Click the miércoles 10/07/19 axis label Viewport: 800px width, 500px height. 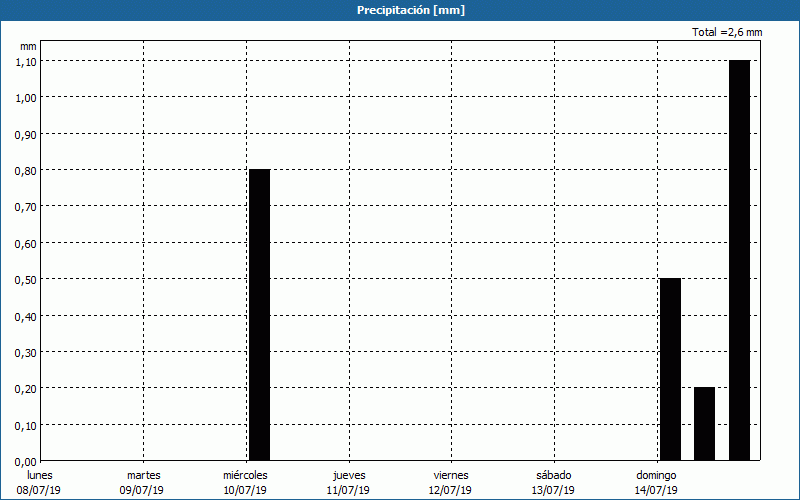[x=245, y=483]
